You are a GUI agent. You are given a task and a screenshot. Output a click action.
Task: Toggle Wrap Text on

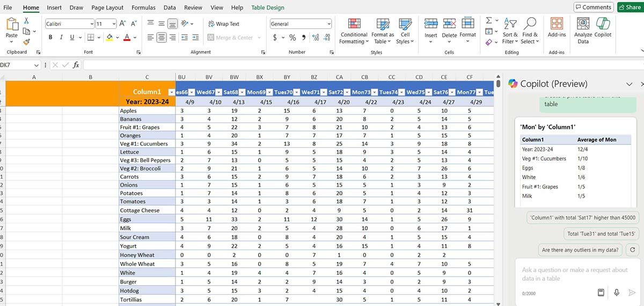(x=223, y=24)
